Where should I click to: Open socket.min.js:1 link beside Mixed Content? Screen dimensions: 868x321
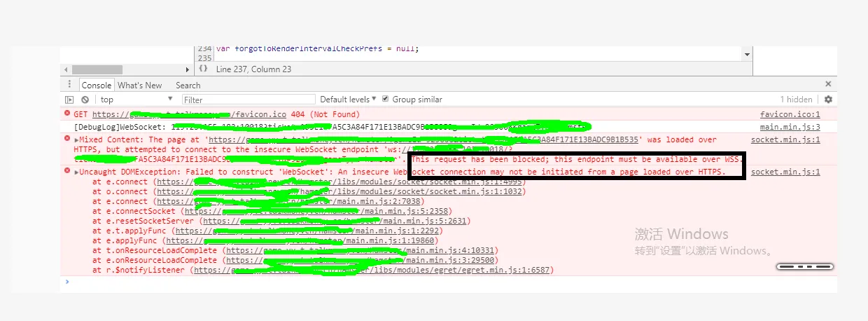(x=785, y=139)
